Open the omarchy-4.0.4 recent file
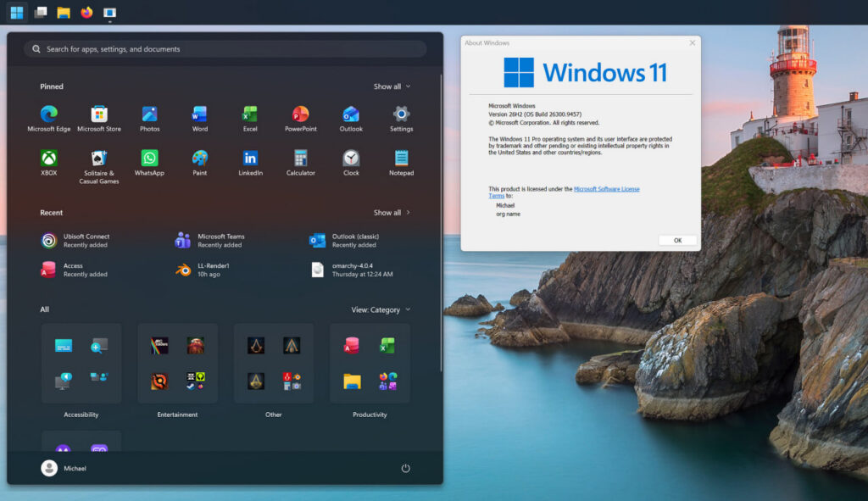 click(352, 270)
